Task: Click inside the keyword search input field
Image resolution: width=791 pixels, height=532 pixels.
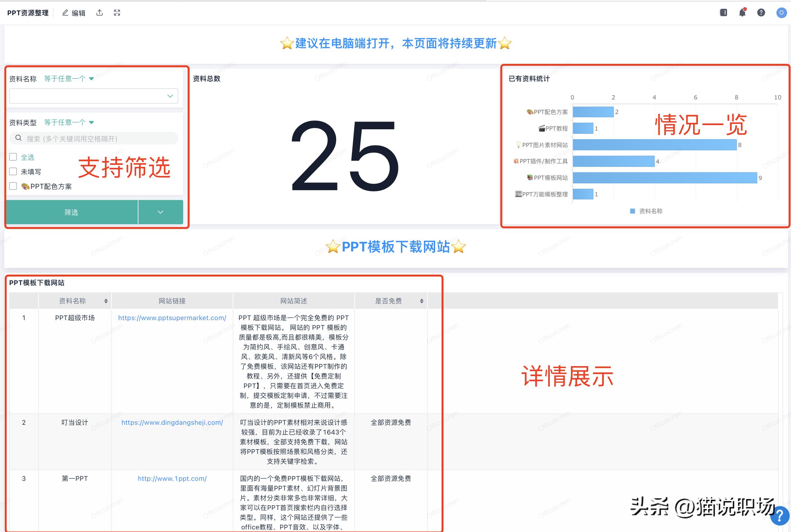Action: (95, 138)
